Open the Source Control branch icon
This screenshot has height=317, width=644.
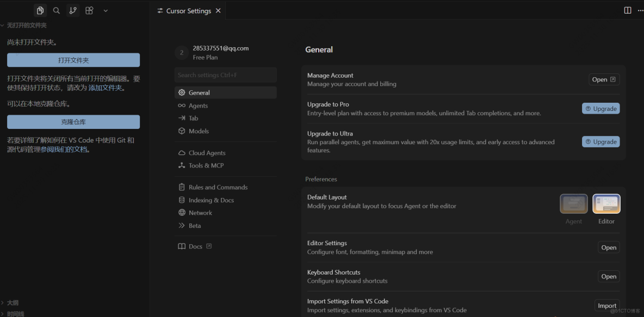pyautogui.click(x=73, y=10)
